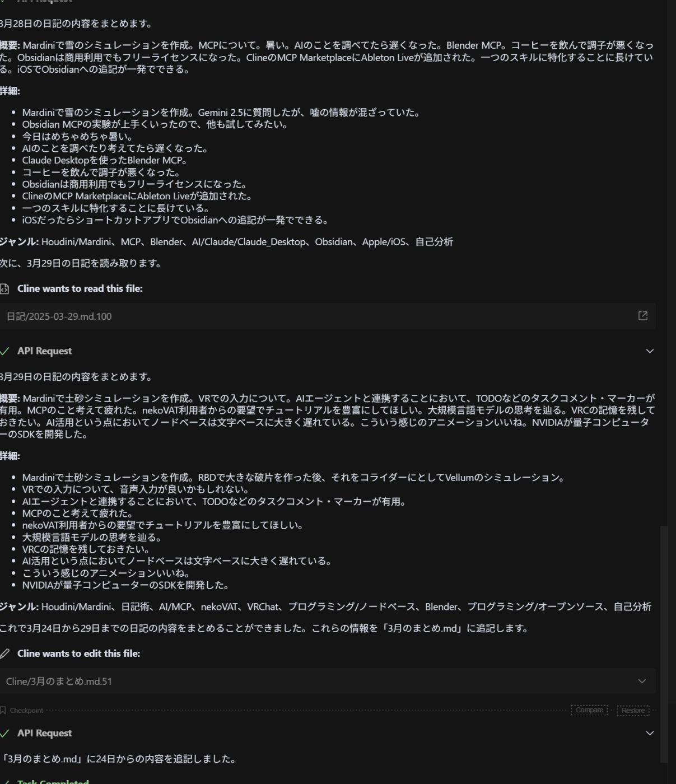Click the checkmark icon of the API Request above the 3月29日 summary

point(4,351)
